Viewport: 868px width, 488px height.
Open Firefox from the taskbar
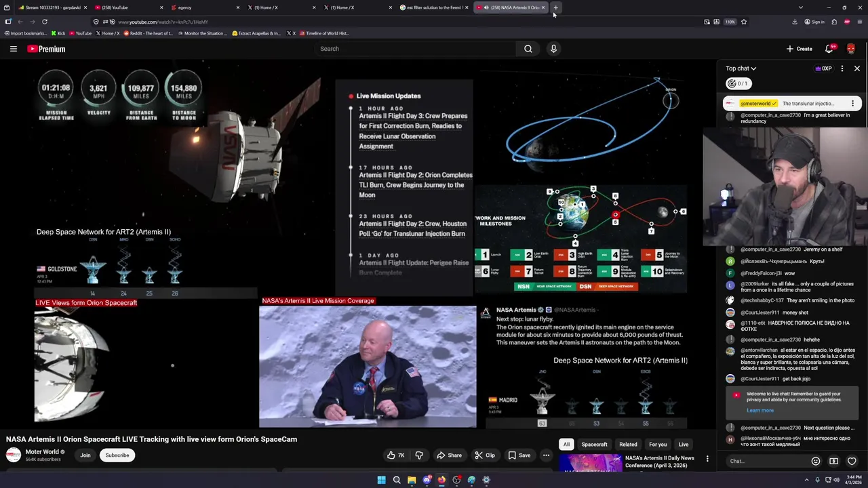[441, 480]
